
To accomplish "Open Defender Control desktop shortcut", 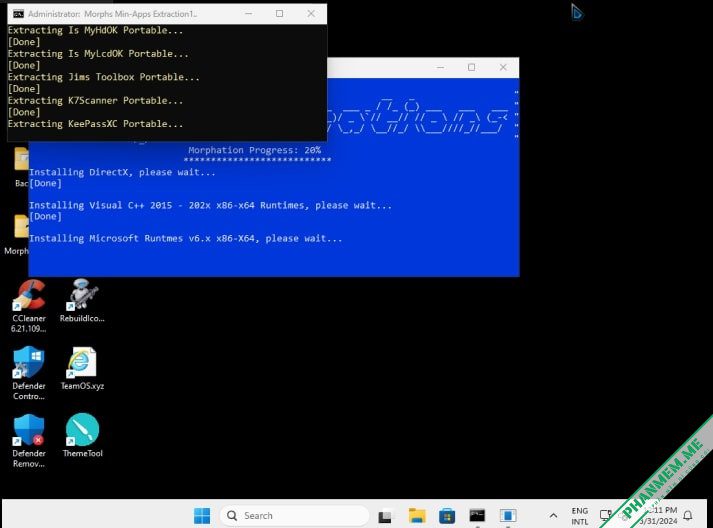I will tap(29, 373).
